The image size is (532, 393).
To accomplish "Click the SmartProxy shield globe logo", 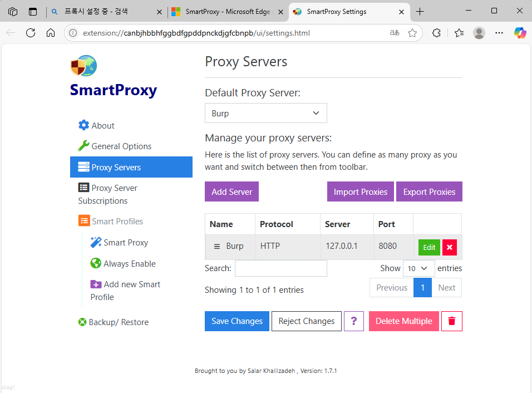I will click(83, 66).
